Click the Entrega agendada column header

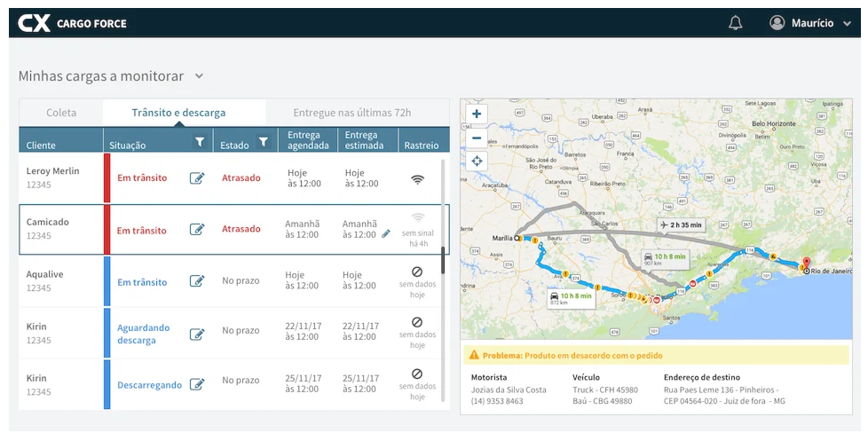[308, 140]
